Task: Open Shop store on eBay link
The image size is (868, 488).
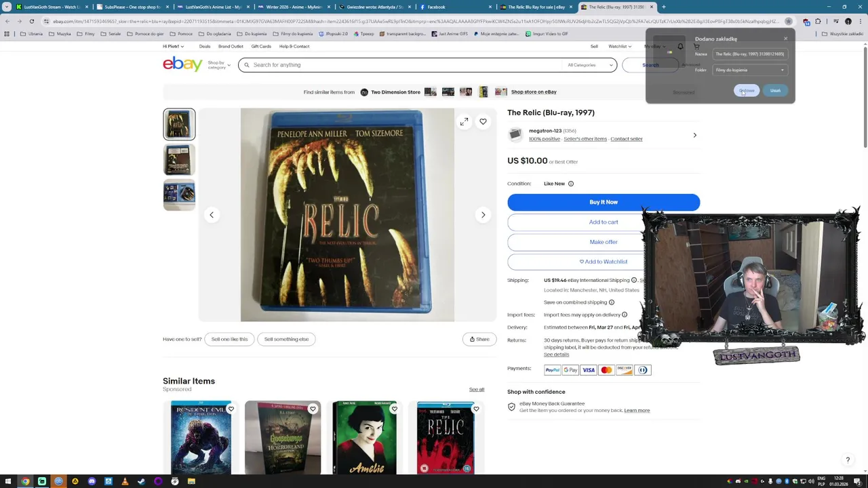Action: 534,92
